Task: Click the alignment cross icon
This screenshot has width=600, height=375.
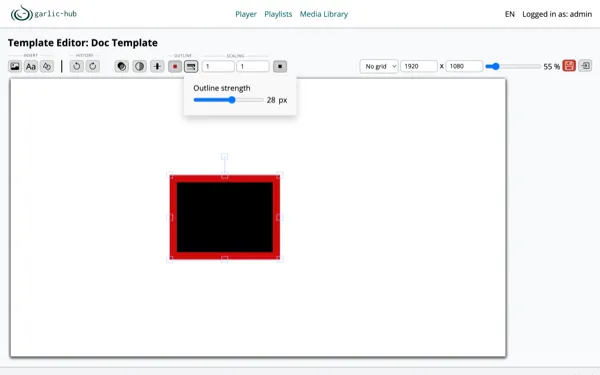Action: tap(157, 66)
